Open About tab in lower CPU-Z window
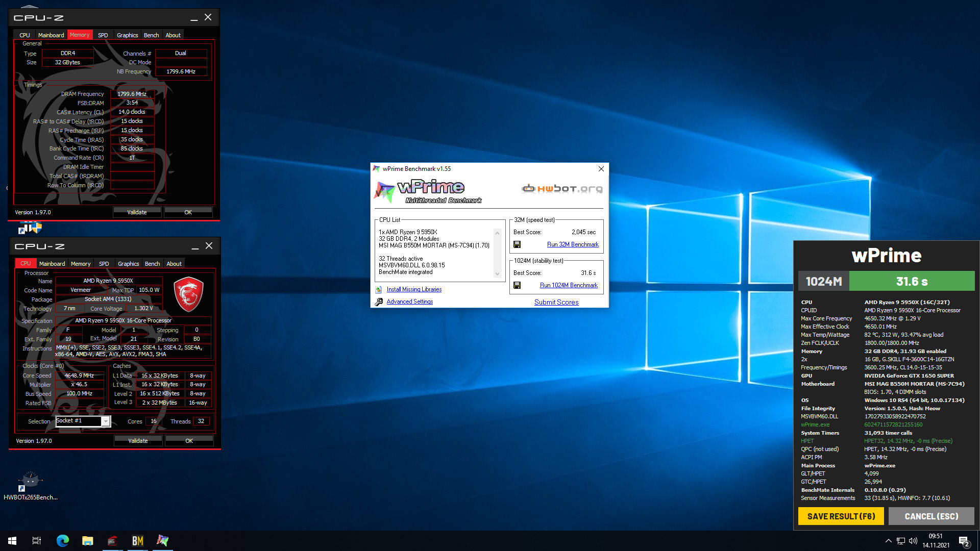This screenshot has width=980, height=551. pyautogui.click(x=174, y=264)
